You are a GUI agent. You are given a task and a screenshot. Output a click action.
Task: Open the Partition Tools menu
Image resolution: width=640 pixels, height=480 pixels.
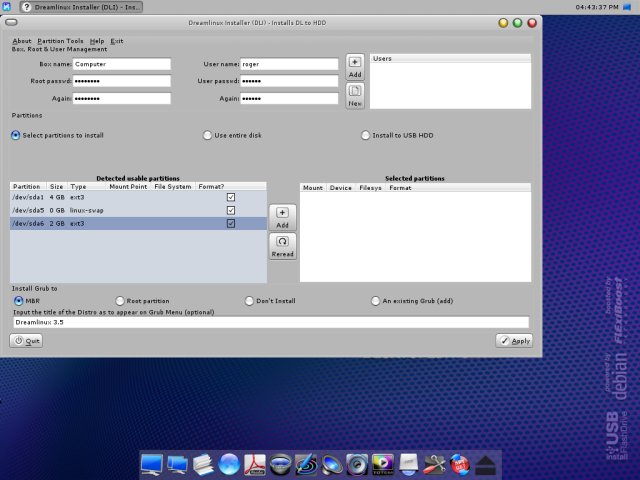pyautogui.click(x=60, y=41)
